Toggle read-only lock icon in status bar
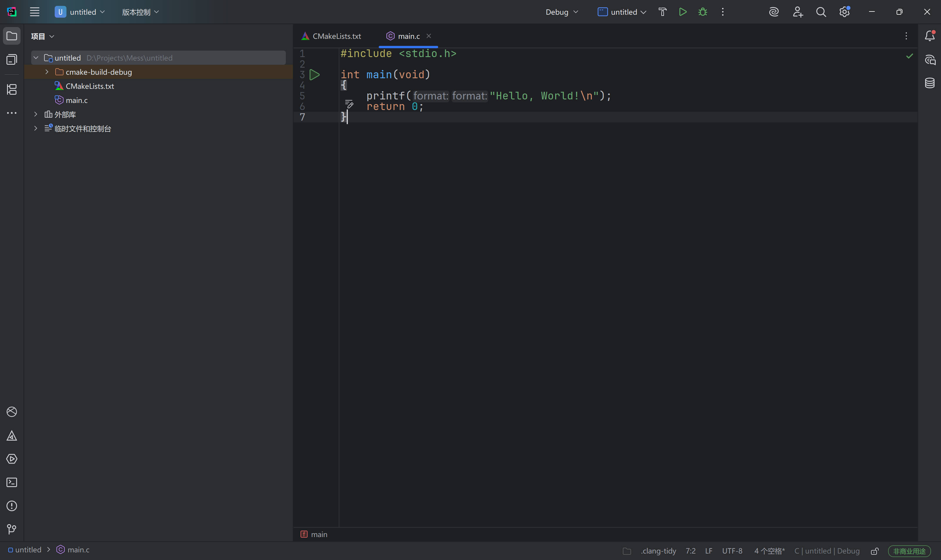Screen dimensions: 941x560 (875, 551)
